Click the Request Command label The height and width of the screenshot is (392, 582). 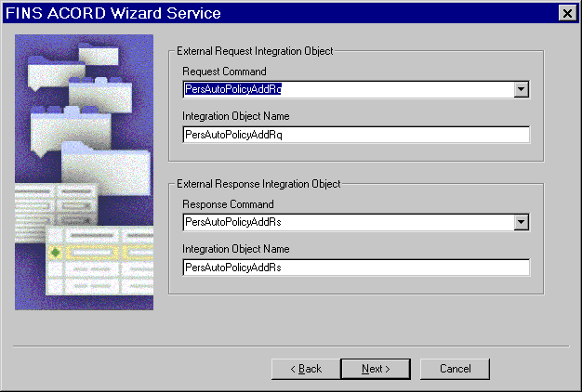(224, 72)
